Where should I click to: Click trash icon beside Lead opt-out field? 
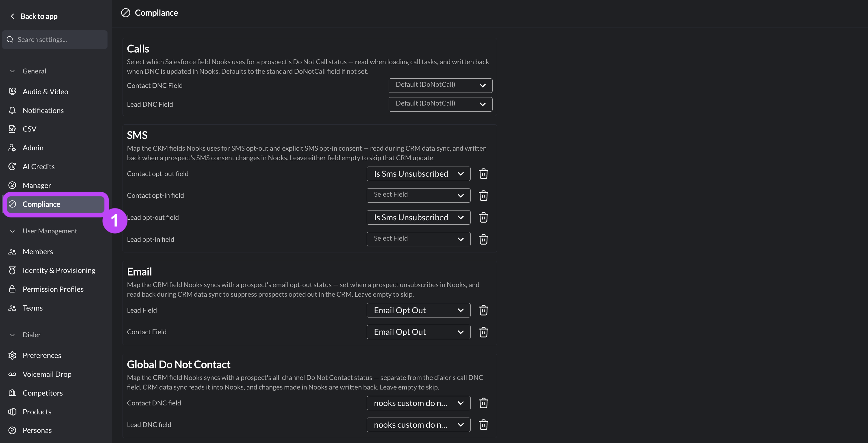tap(483, 217)
